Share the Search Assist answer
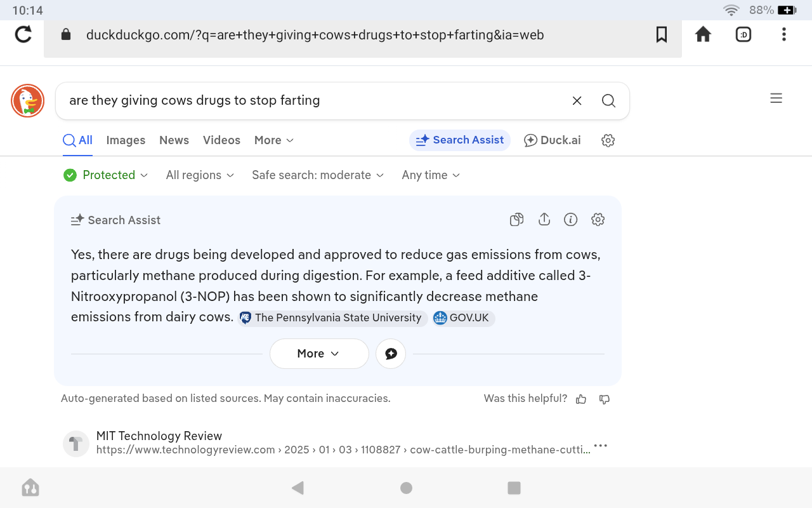This screenshot has width=812, height=508. click(x=544, y=220)
